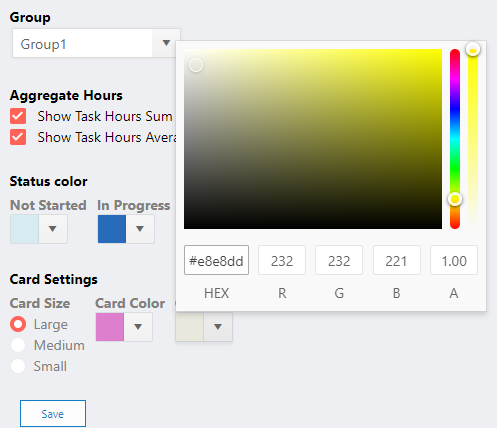The width and height of the screenshot is (497, 428).
Task: Click the In Progress blue swatch
Action: point(112,229)
